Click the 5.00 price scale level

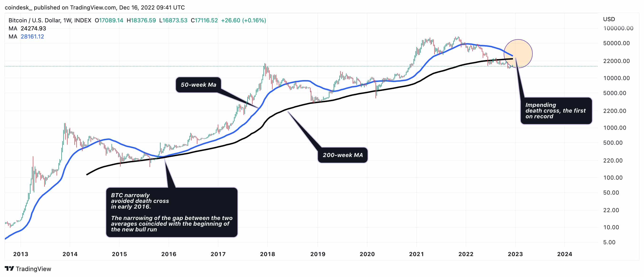609,242
